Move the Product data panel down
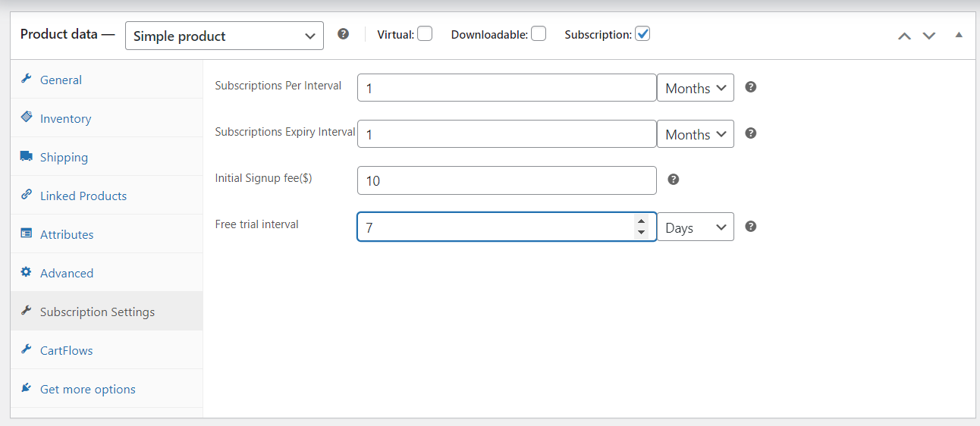 929,36
